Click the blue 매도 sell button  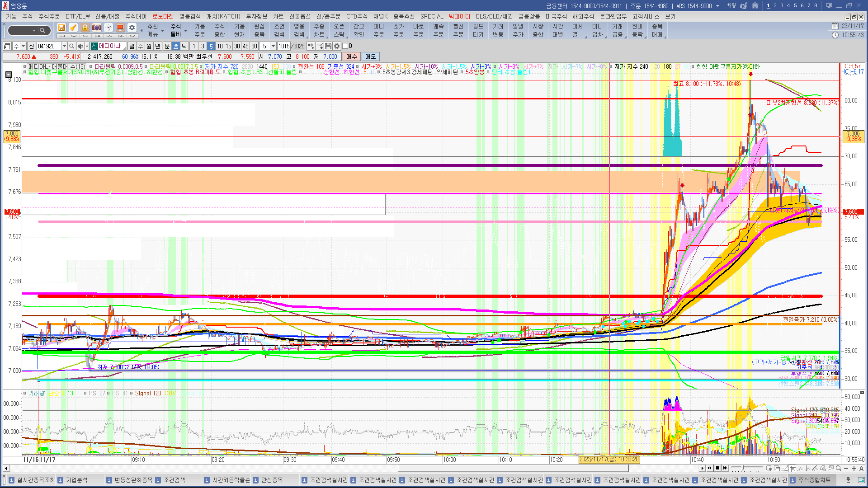pyautogui.click(x=370, y=56)
